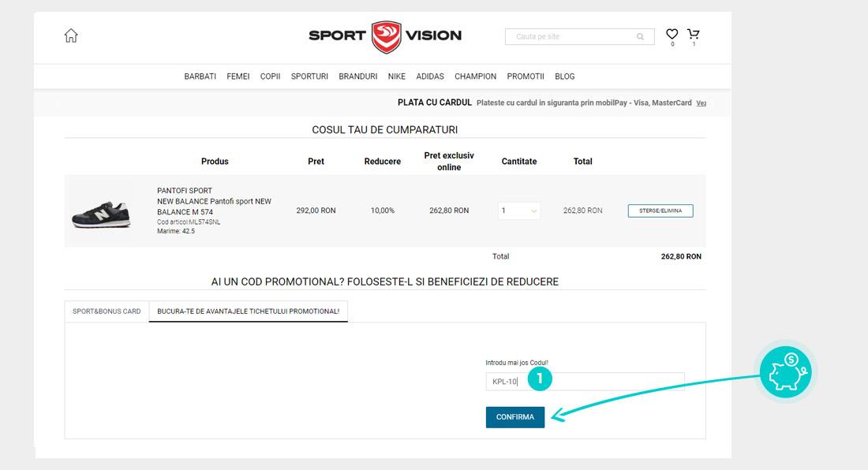
Task: Click the bold cart total '262,80 RON'
Action: [x=681, y=256]
